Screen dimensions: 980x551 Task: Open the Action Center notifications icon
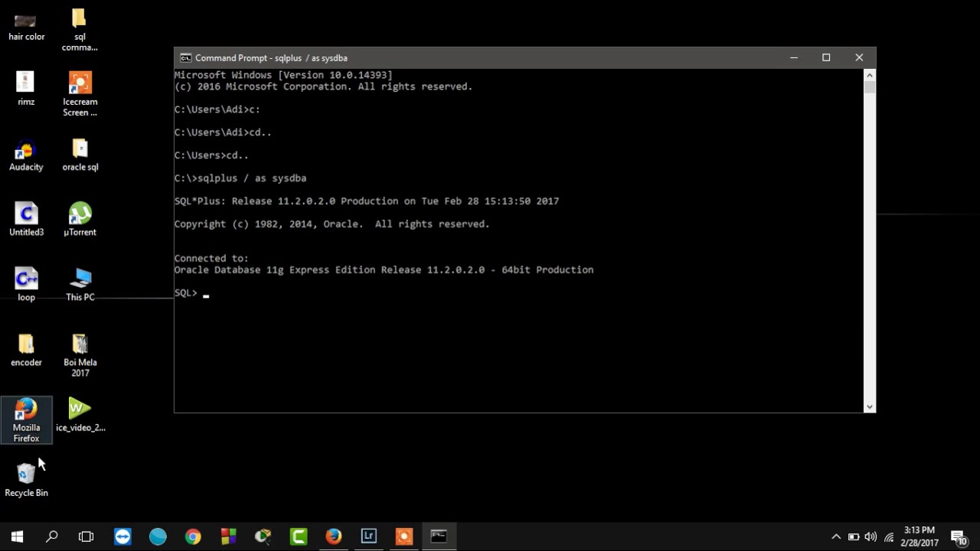[x=959, y=537]
